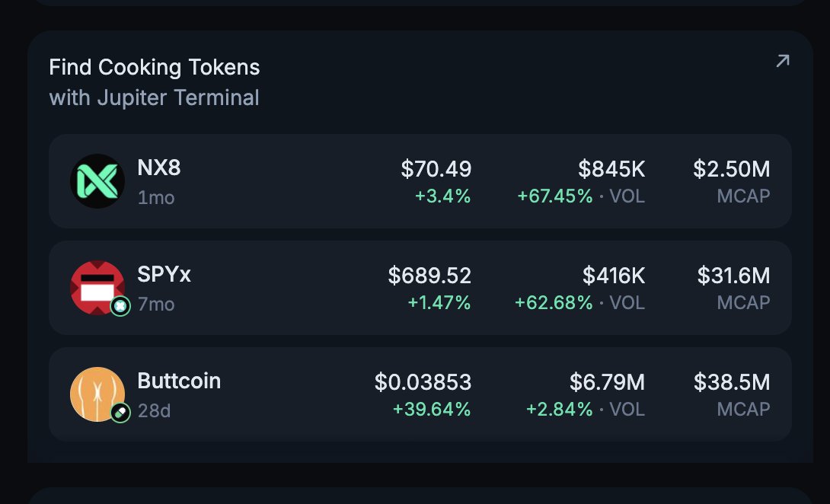Open the Buttcoin token name
Screen dimensions: 830x504
[179, 381]
